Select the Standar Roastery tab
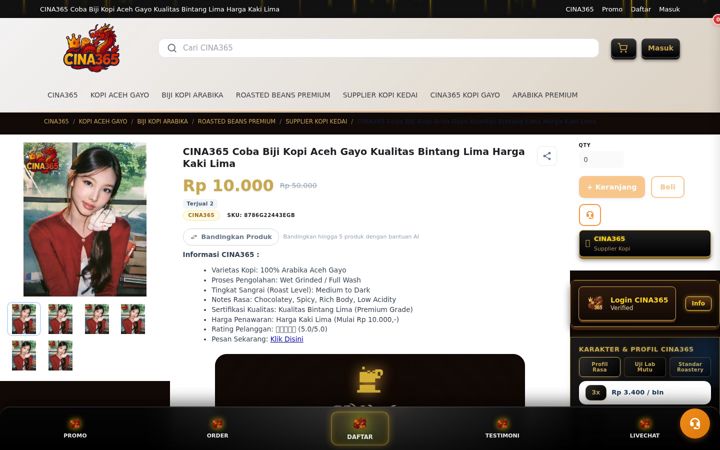Viewport: 720px width, 450px height. 690,367
